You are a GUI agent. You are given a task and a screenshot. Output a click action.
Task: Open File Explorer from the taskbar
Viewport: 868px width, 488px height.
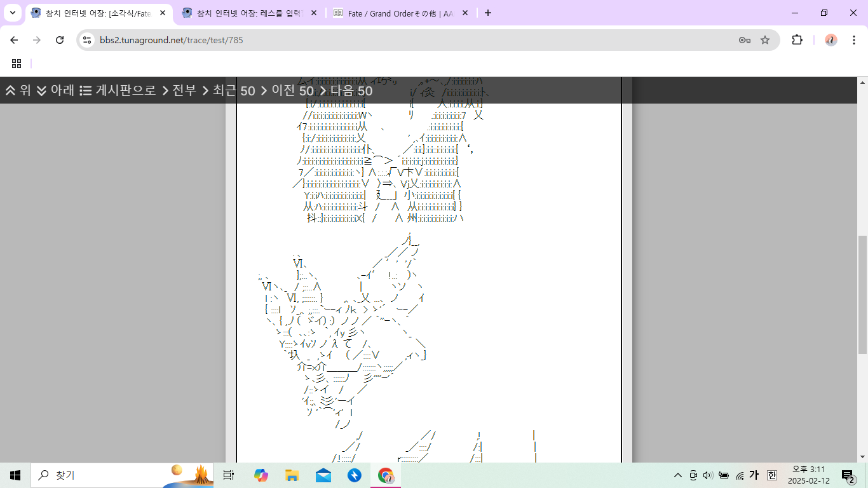pos(292,475)
